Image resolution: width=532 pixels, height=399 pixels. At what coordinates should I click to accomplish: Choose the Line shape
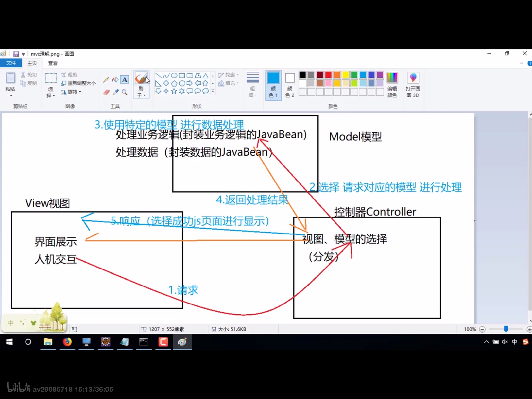click(158, 76)
